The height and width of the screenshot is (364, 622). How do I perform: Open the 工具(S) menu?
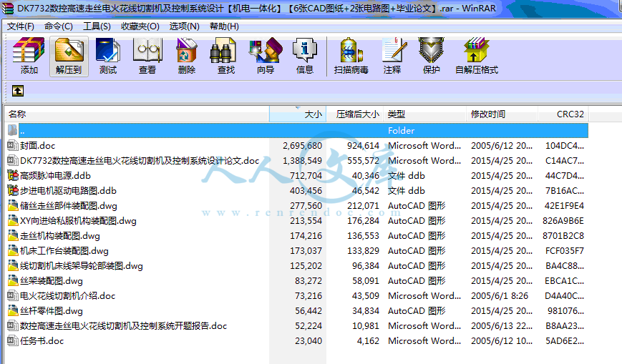pos(97,26)
